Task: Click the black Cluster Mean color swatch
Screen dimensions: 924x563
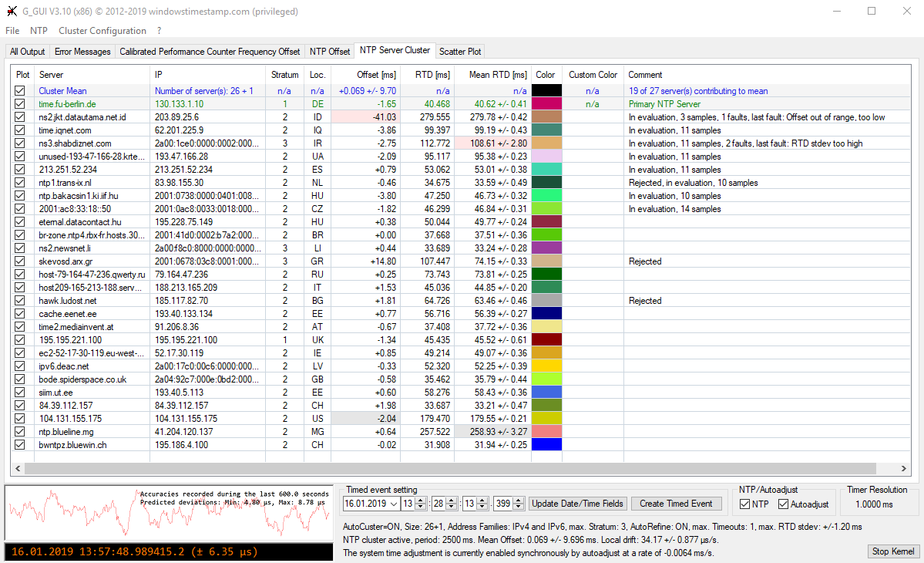Action: (546, 91)
